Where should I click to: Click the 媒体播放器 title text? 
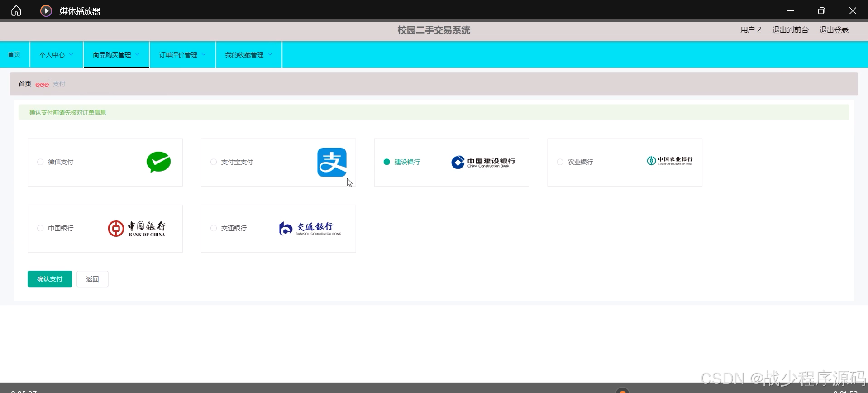pyautogui.click(x=80, y=11)
